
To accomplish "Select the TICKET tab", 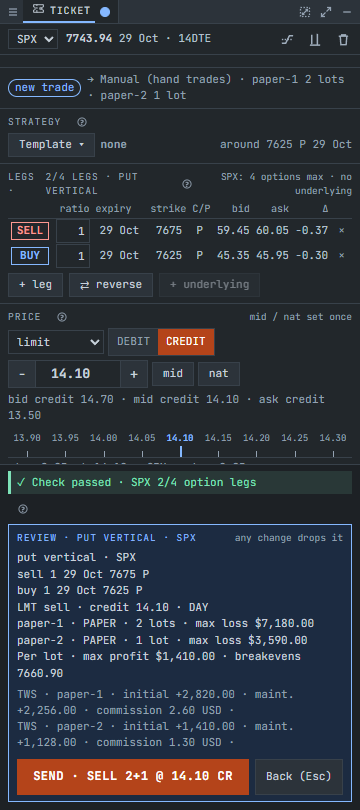I will pos(61,11).
